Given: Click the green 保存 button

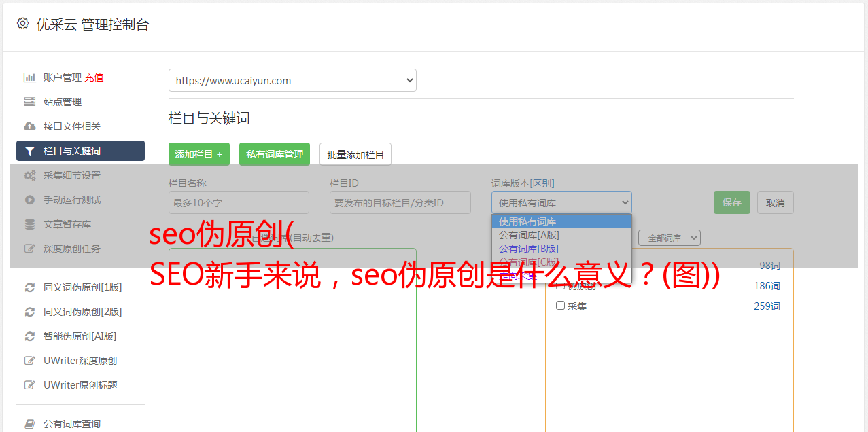Looking at the screenshot, I should pos(732,202).
